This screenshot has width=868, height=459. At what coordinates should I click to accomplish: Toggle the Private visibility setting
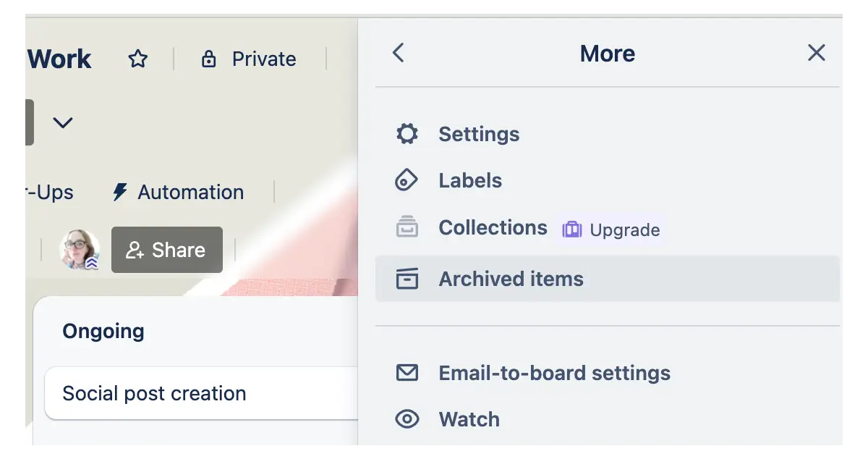coord(248,59)
